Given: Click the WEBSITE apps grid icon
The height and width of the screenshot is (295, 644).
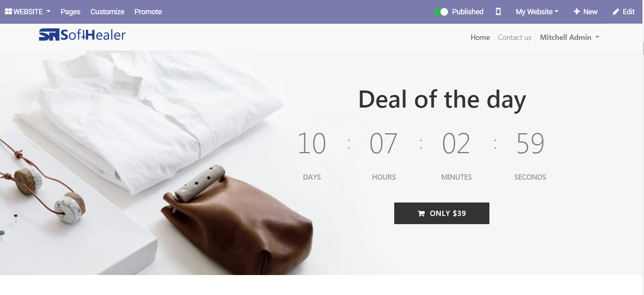Looking at the screenshot, I should click(x=8, y=11).
